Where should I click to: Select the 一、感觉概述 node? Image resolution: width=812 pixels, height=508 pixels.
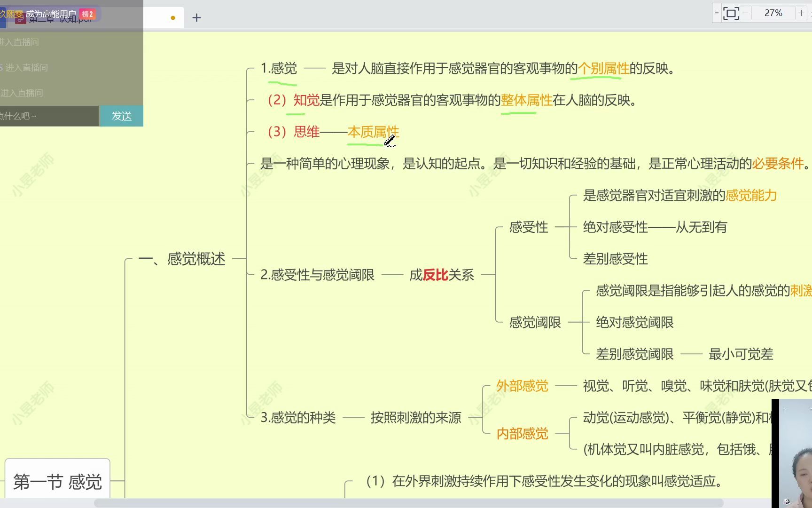[182, 259]
